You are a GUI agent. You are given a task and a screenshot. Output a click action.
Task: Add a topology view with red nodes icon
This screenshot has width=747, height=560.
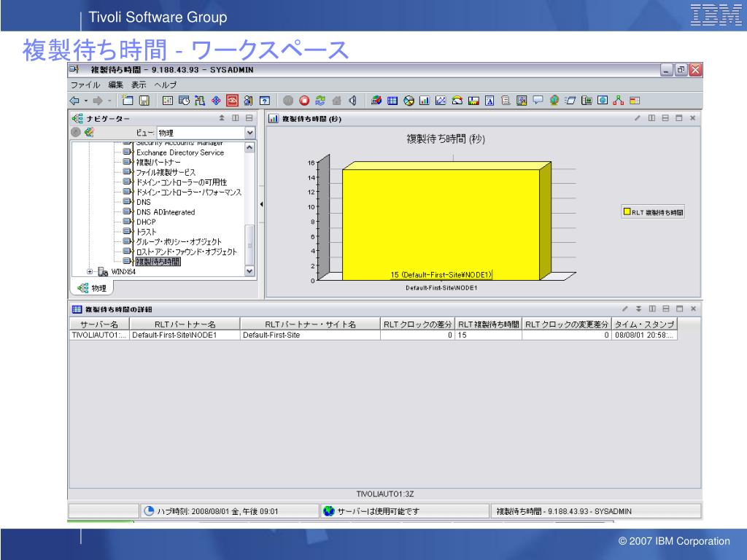pos(619,101)
